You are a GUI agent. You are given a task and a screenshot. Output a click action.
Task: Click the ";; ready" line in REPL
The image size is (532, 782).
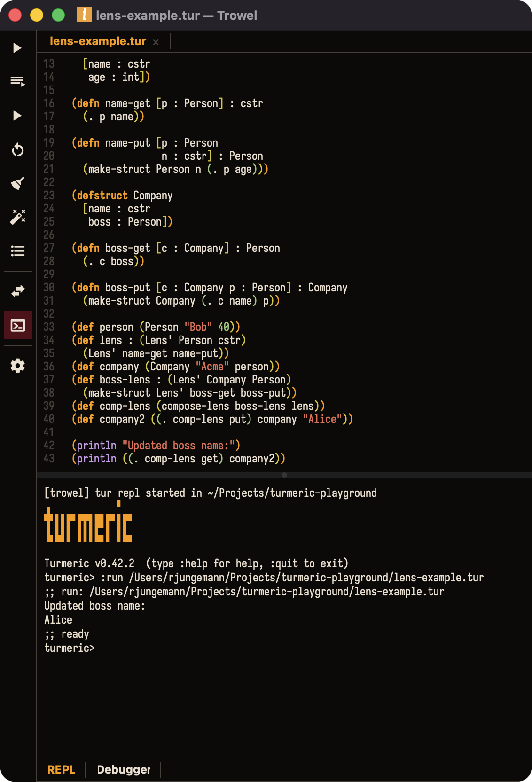[67, 634]
